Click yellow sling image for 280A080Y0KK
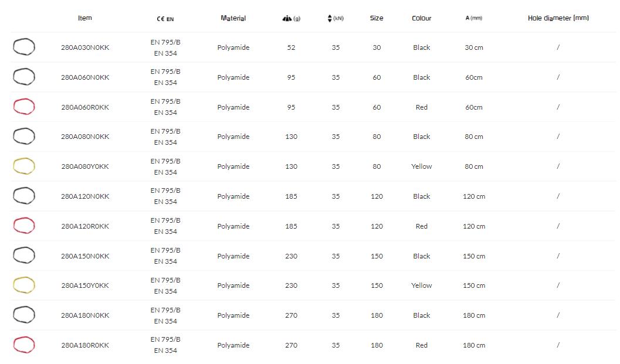Viewport: 620px width, 364px height. [x=24, y=166]
